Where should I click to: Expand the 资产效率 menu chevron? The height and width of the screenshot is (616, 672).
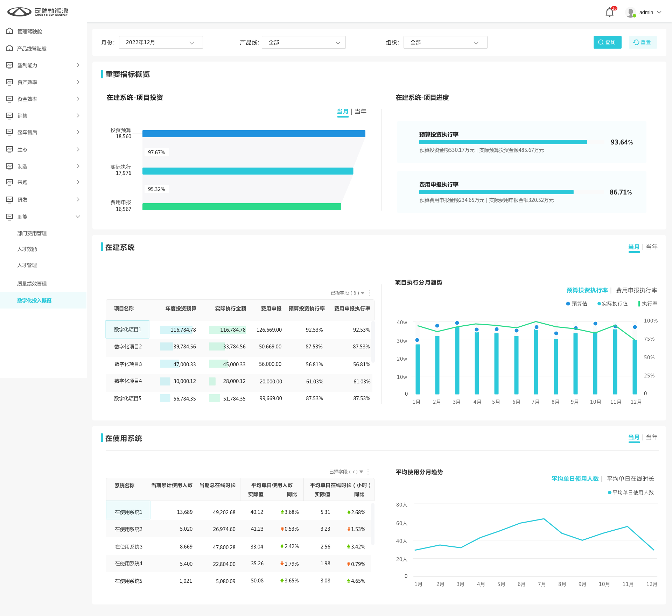click(x=78, y=82)
